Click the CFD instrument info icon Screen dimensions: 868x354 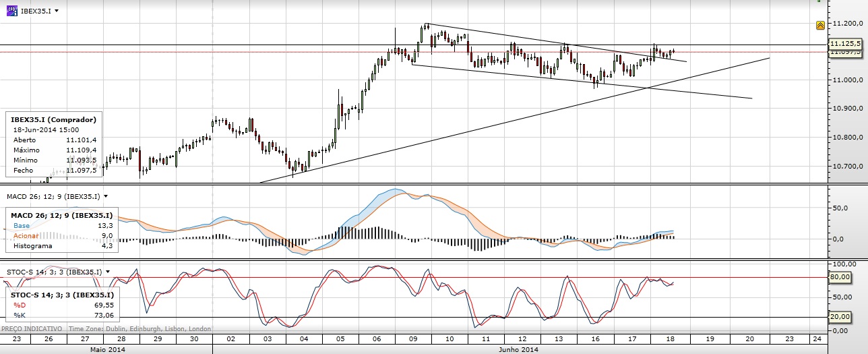[11, 11]
